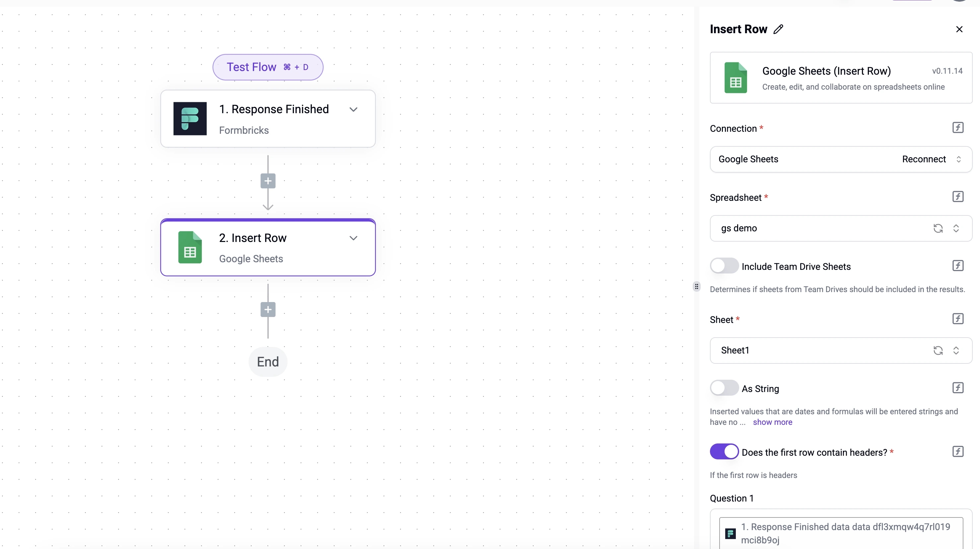
Task: Toggle dynamic value icon for Connection
Action: tap(957, 127)
